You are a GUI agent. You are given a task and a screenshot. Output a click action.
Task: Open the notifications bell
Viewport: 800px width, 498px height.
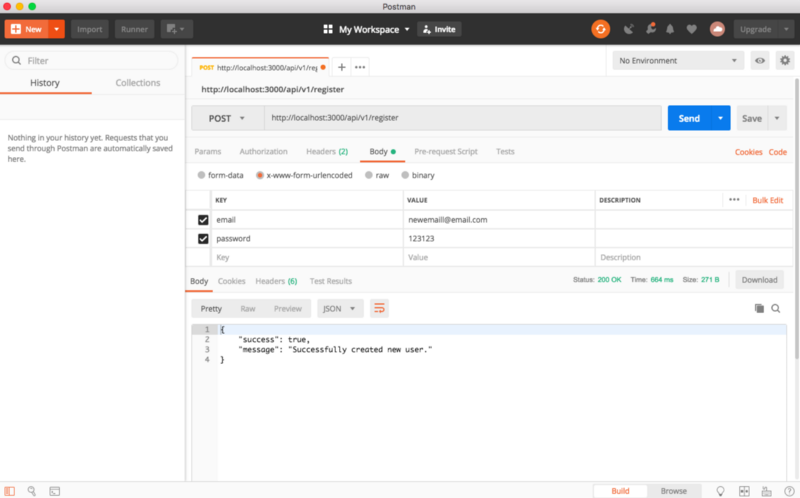[670, 29]
